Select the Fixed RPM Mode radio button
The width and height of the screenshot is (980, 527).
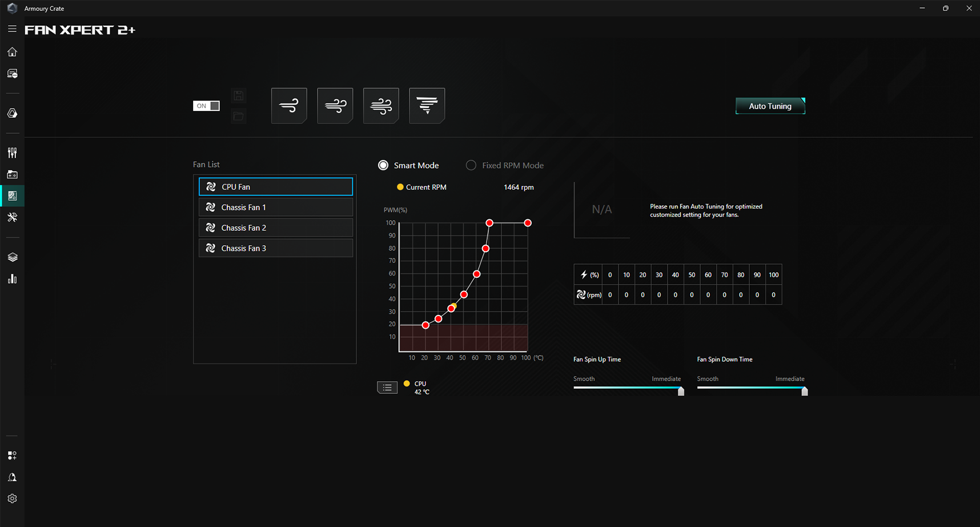(471, 165)
